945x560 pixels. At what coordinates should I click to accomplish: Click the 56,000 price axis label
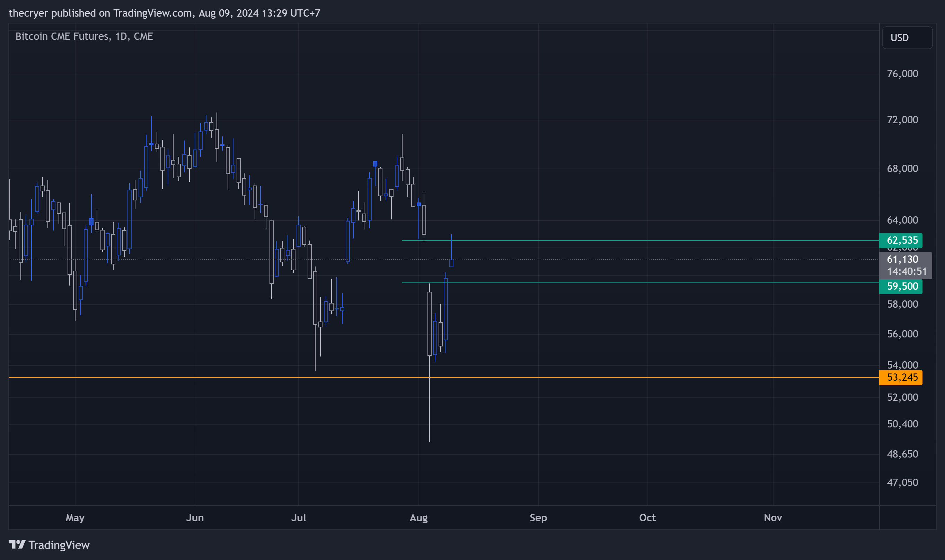[x=902, y=334]
